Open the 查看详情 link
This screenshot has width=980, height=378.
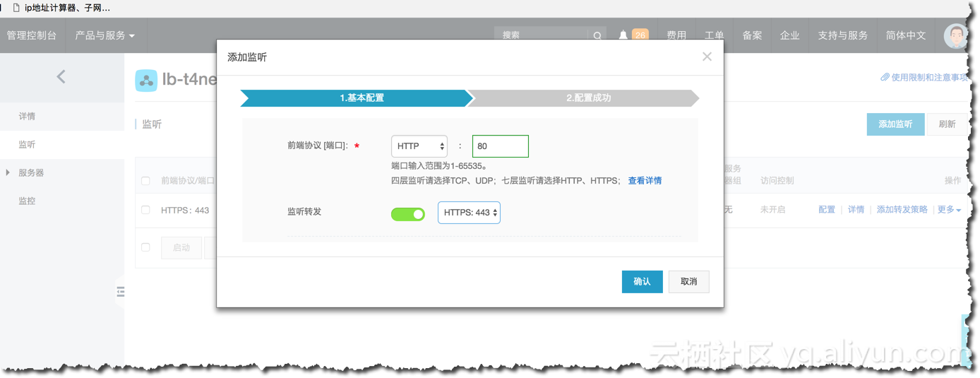tap(645, 180)
